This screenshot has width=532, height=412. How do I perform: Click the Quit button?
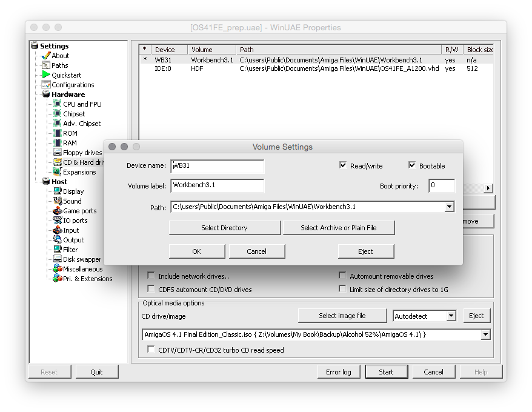pyautogui.click(x=97, y=372)
